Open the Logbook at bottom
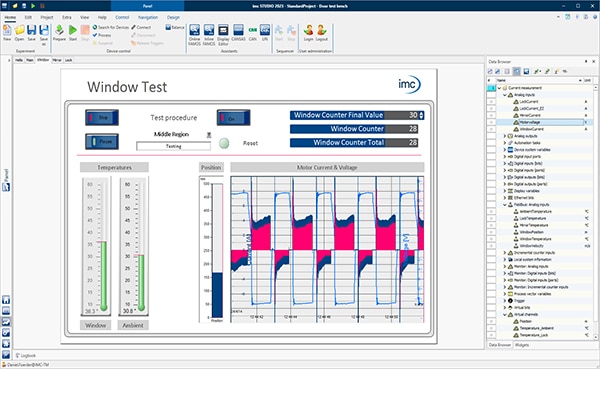Image resolution: width=600 pixels, height=400 pixels. click(x=26, y=356)
